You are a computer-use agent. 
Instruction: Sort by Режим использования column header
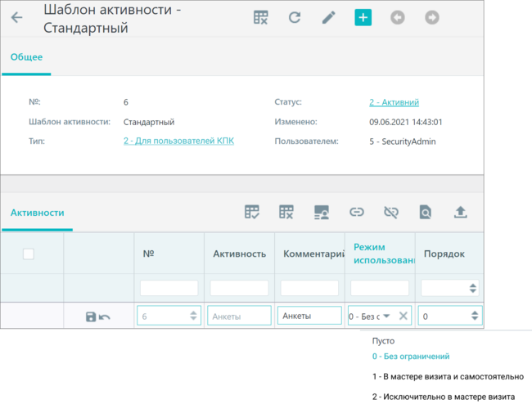tap(383, 254)
